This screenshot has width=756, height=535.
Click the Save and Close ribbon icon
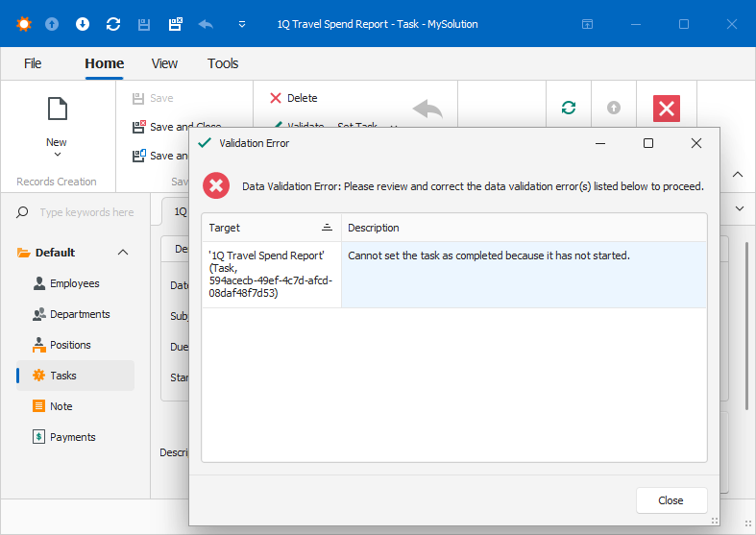[139, 127]
